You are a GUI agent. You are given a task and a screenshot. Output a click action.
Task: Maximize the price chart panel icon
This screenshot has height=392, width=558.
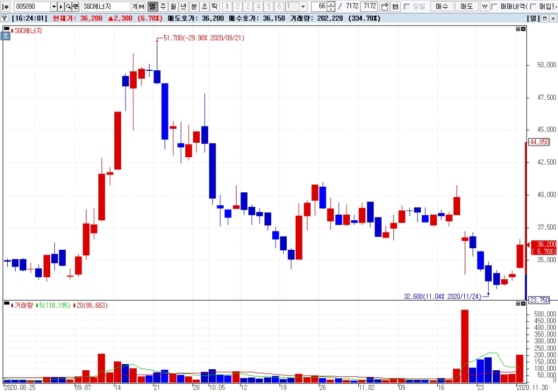pos(518,29)
